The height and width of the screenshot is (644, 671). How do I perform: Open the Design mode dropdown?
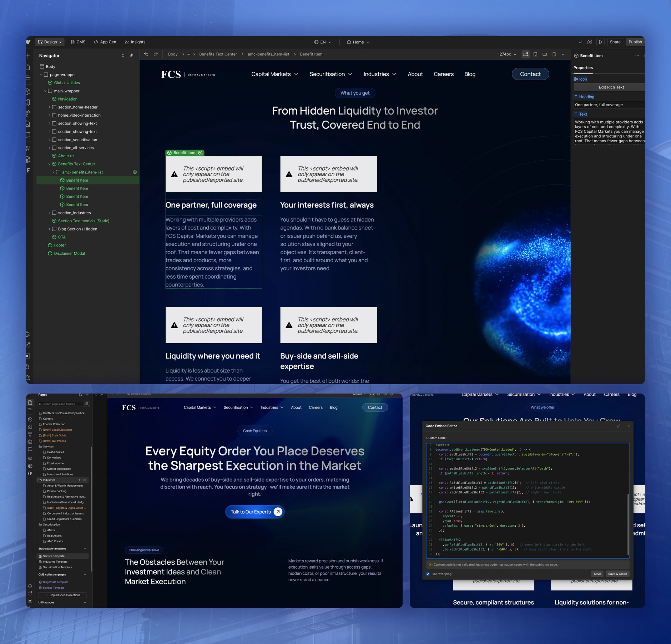50,42
